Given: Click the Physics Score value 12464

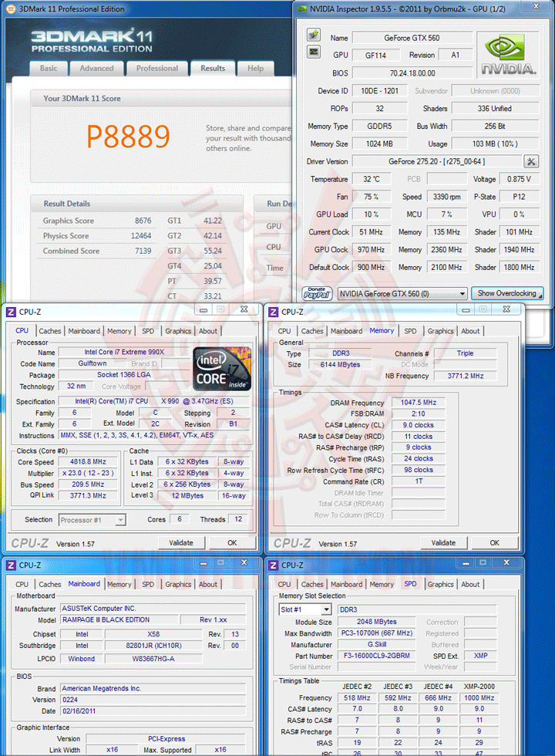Looking at the screenshot, I should [141, 236].
